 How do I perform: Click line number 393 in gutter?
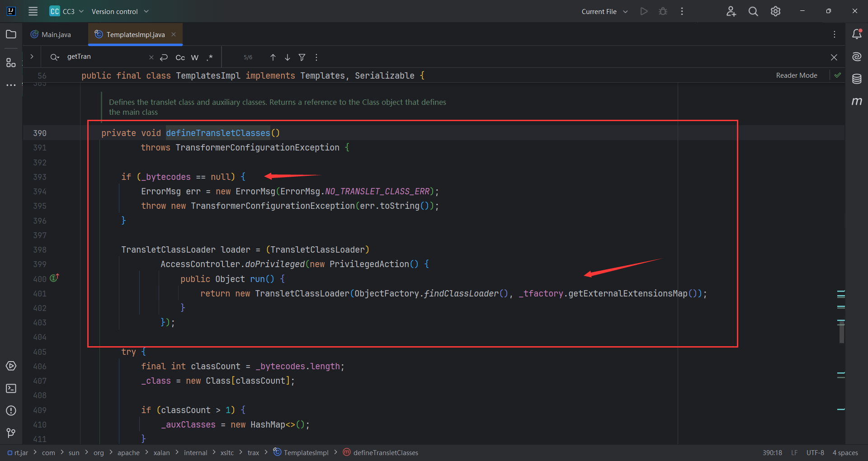40,177
